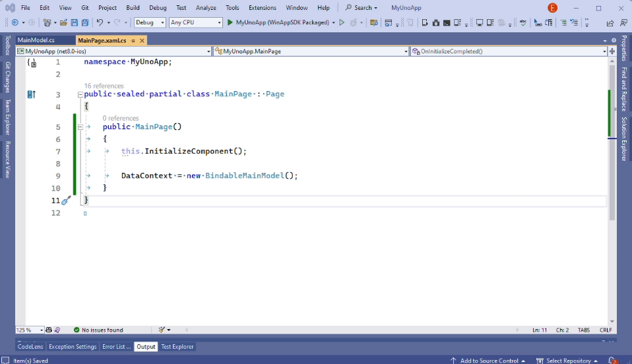Switch to Exception Settings tab
This screenshot has width=632, height=364.
(x=73, y=347)
